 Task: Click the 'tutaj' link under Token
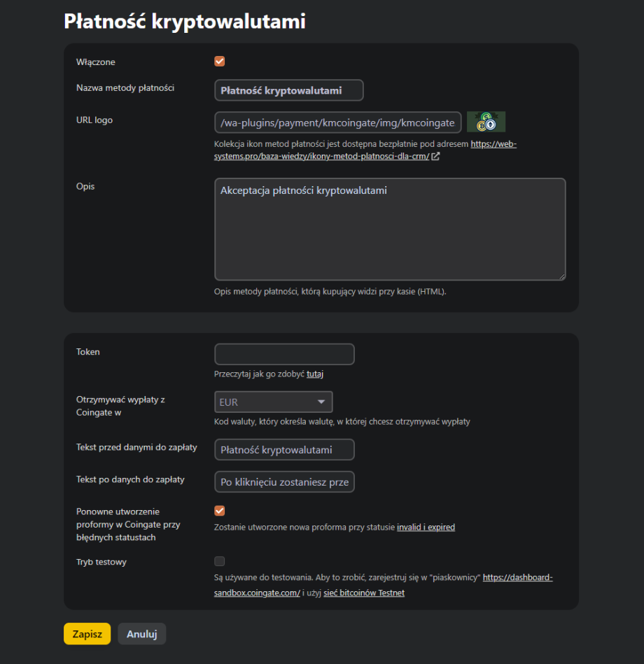pos(314,374)
